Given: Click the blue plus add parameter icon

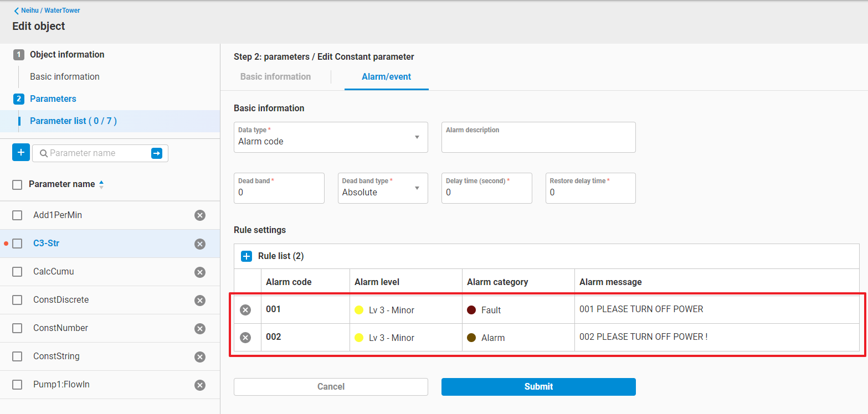Looking at the screenshot, I should pyautogui.click(x=20, y=153).
